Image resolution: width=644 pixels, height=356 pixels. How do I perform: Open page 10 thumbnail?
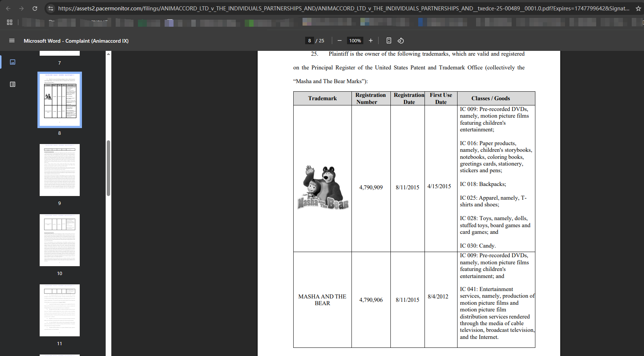coord(60,240)
